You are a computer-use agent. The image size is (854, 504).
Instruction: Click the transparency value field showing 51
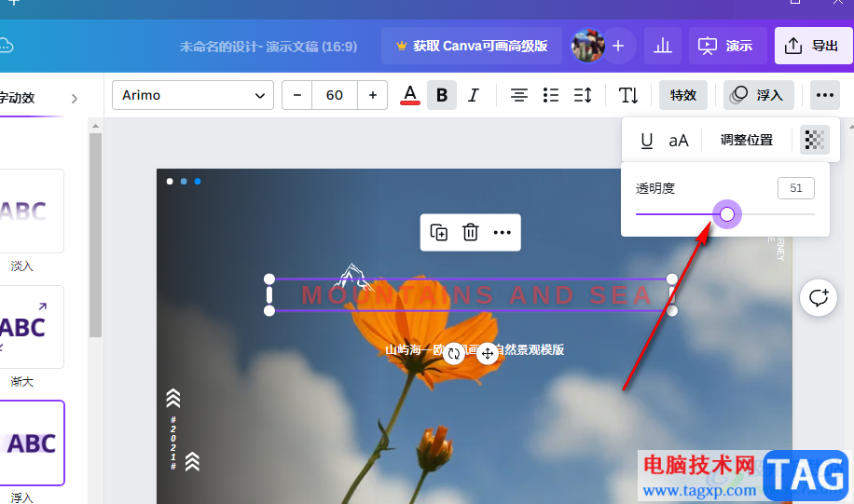click(x=795, y=188)
